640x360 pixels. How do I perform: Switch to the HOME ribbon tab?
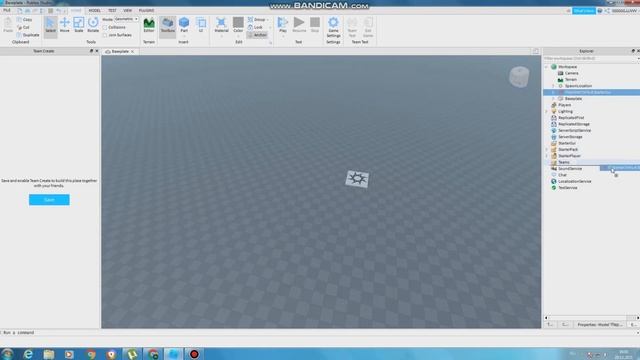coord(76,11)
